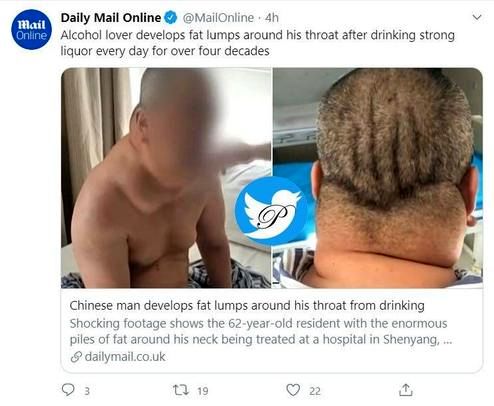The width and height of the screenshot is (494, 406).
Task: Open the @MailOnline handle link
Action: click(x=218, y=18)
